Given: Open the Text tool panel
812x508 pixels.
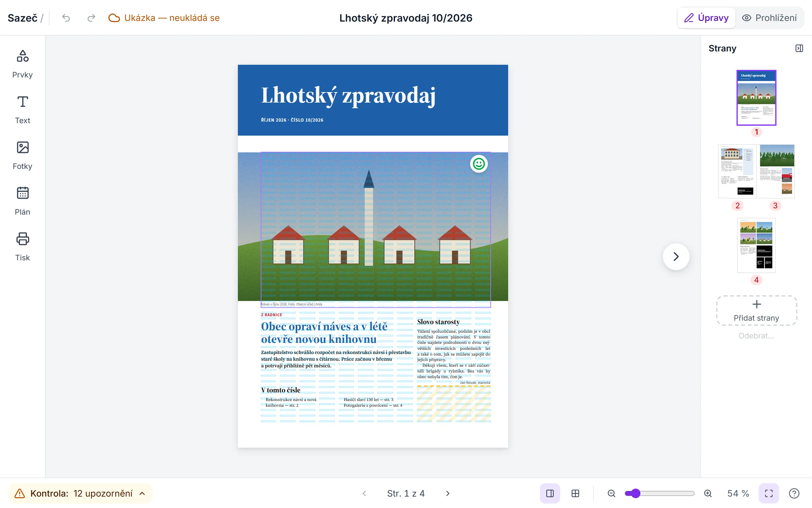Looking at the screenshot, I should point(23,110).
